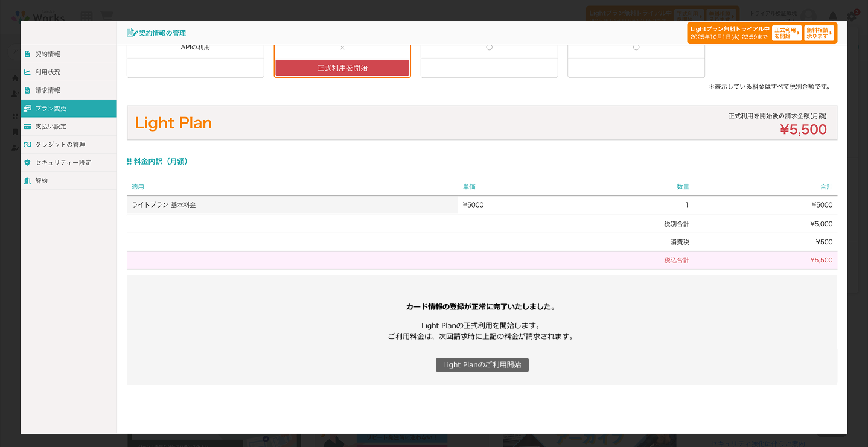868x447 pixels.
Task: Open セキュリティー設定 via its shield icon
Action: [27, 163]
